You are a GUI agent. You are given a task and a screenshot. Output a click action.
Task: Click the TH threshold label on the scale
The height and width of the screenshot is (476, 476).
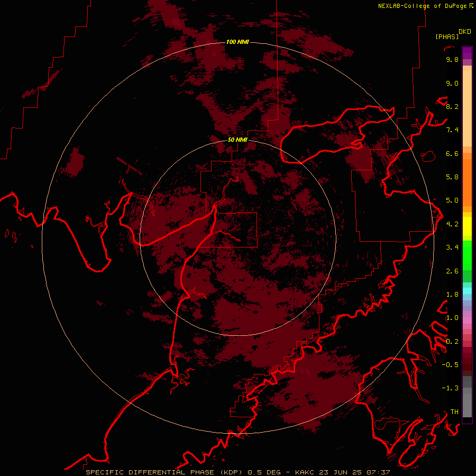454,412
